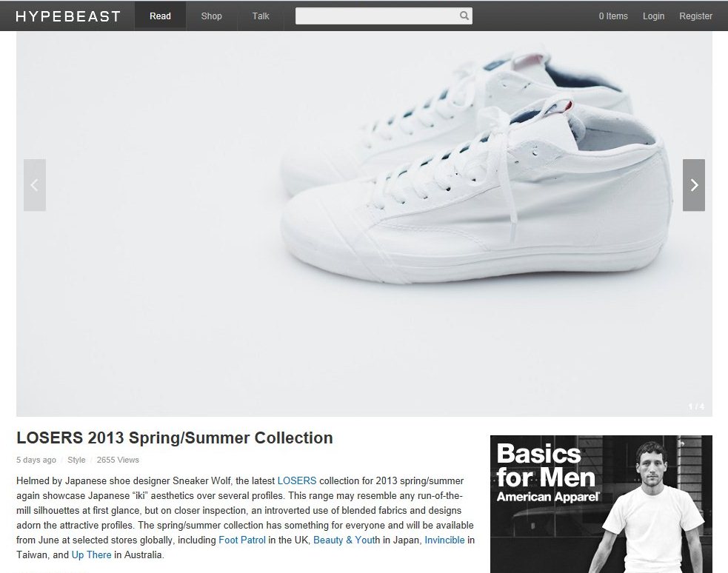Go to next slideshow image arrow
The height and width of the screenshot is (573, 728).
pos(694,185)
